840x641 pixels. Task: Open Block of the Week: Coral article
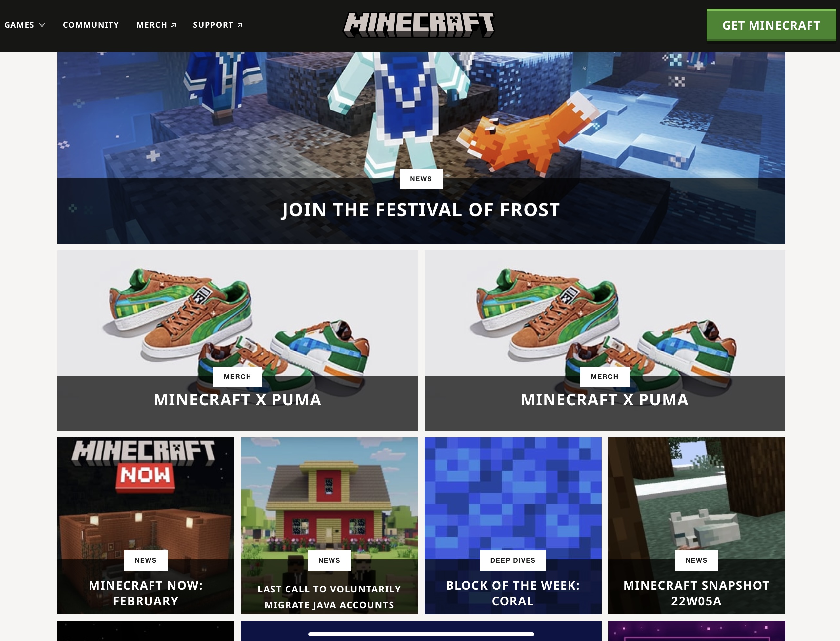(513, 593)
